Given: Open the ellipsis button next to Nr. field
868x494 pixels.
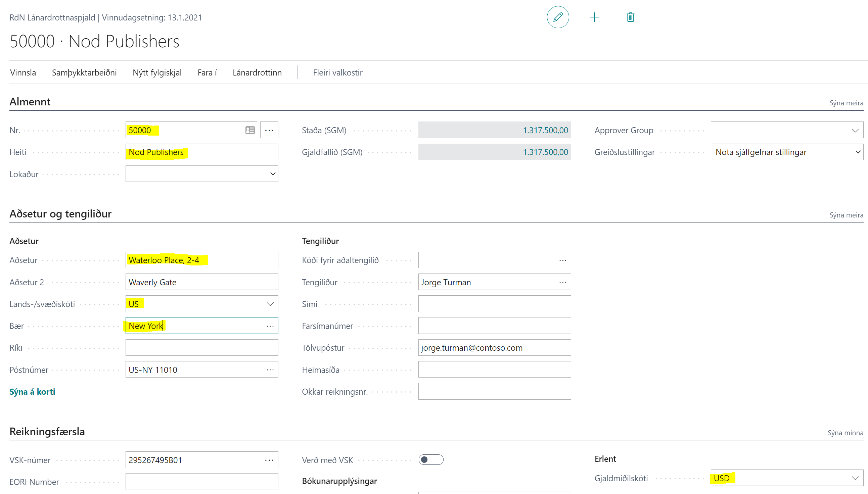Looking at the screenshot, I should pyautogui.click(x=269, y=130).
